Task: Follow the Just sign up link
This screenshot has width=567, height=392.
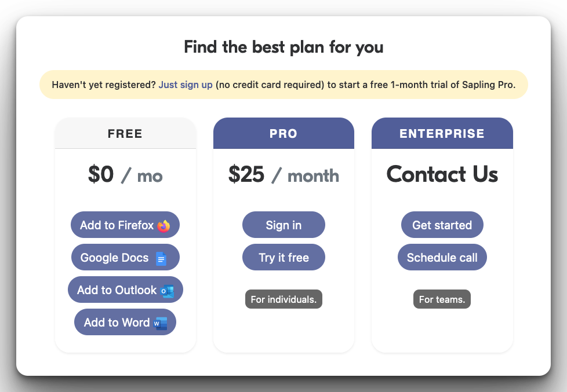Action: pos(186,85)
